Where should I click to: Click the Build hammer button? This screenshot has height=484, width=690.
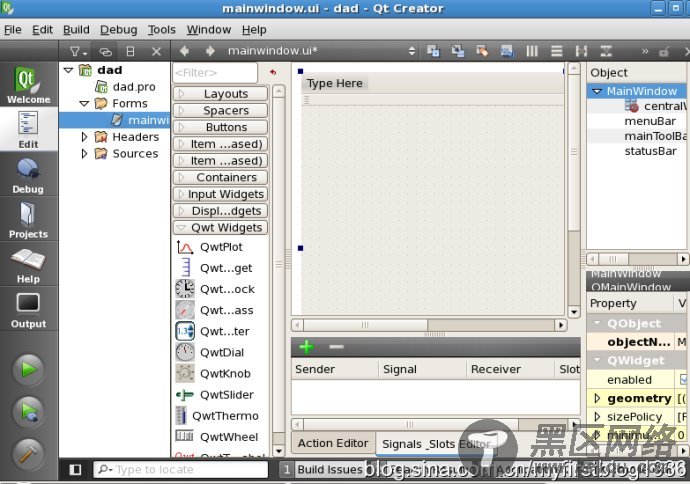[29, 454]
